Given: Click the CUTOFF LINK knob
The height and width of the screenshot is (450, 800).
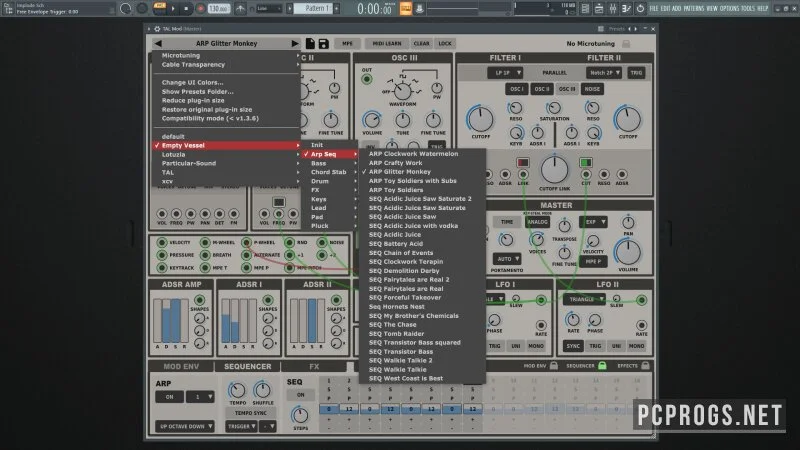Looking at the screenshot, I should [x=554, y=170].
